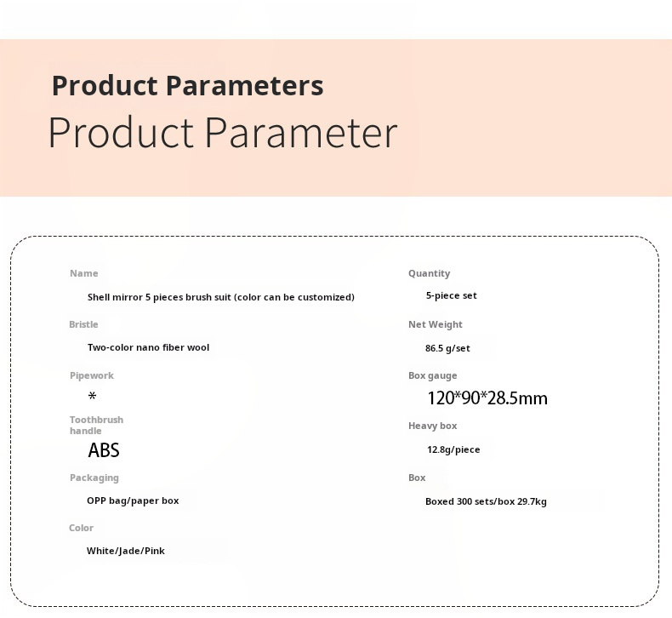The image size is (672, 618).
Task: Select the "Pipework" label
Action: (91, 375)
